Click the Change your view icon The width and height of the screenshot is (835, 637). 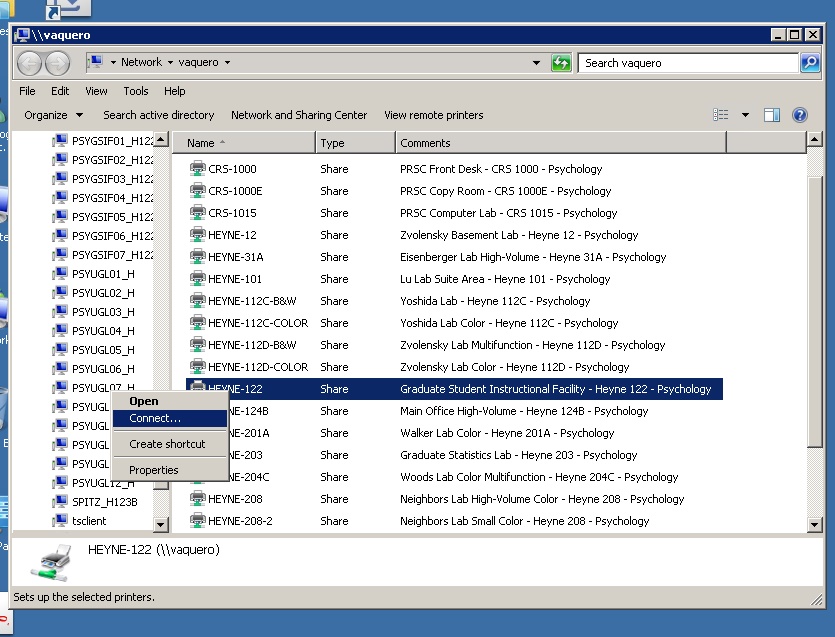[721, 115]
